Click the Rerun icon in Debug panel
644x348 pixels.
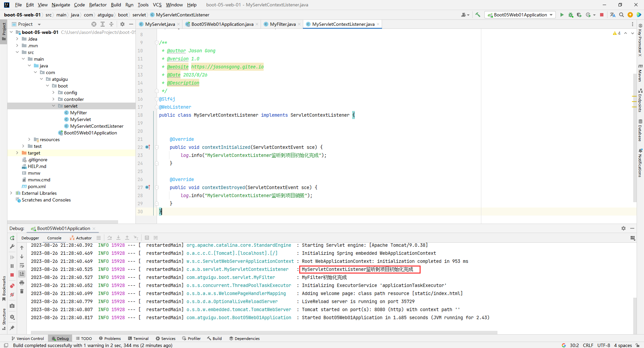pyautogui.click(x=12, y=238)
